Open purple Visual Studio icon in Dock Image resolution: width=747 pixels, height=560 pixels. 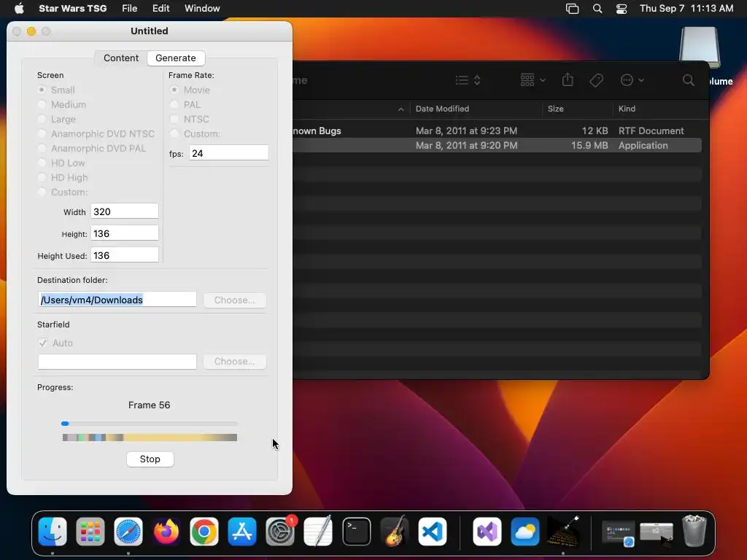click(x=487, y=532)
